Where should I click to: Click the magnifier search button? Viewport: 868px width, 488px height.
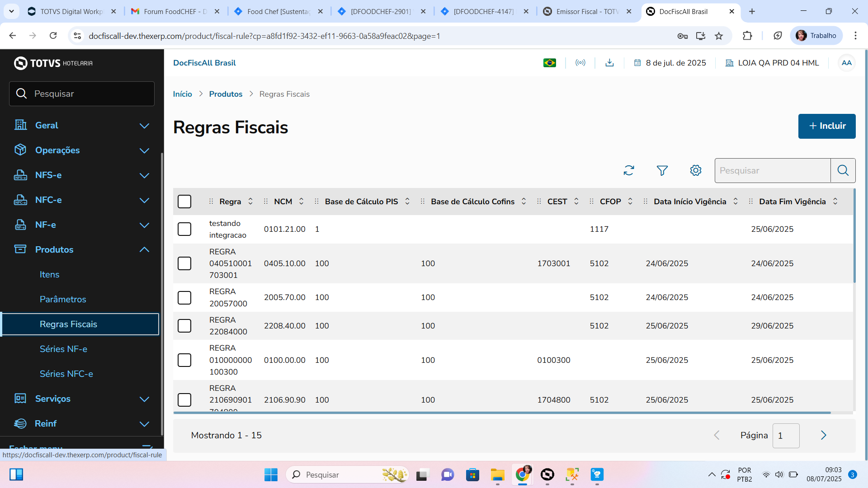[843, 170]
